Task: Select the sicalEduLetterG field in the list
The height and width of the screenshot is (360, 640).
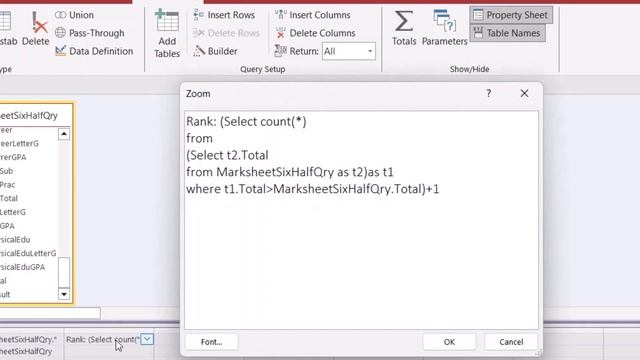Action: coord(28,253)
